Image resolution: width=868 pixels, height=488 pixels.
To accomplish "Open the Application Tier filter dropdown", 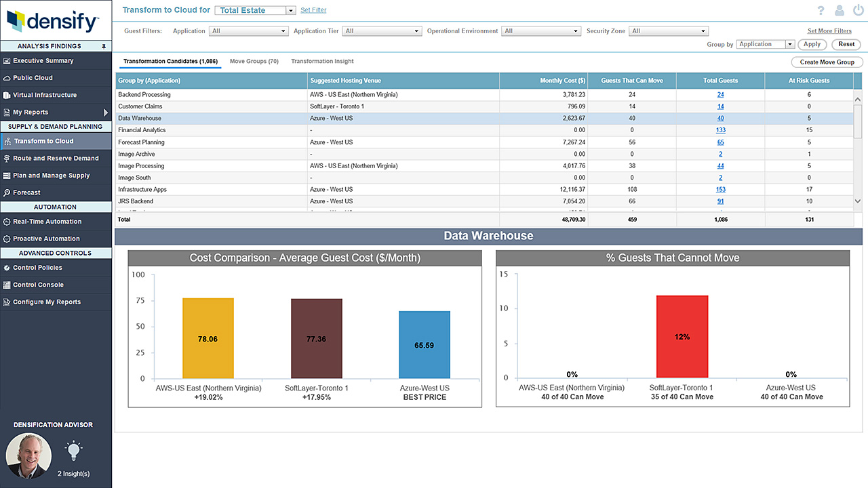I will 382,31.
